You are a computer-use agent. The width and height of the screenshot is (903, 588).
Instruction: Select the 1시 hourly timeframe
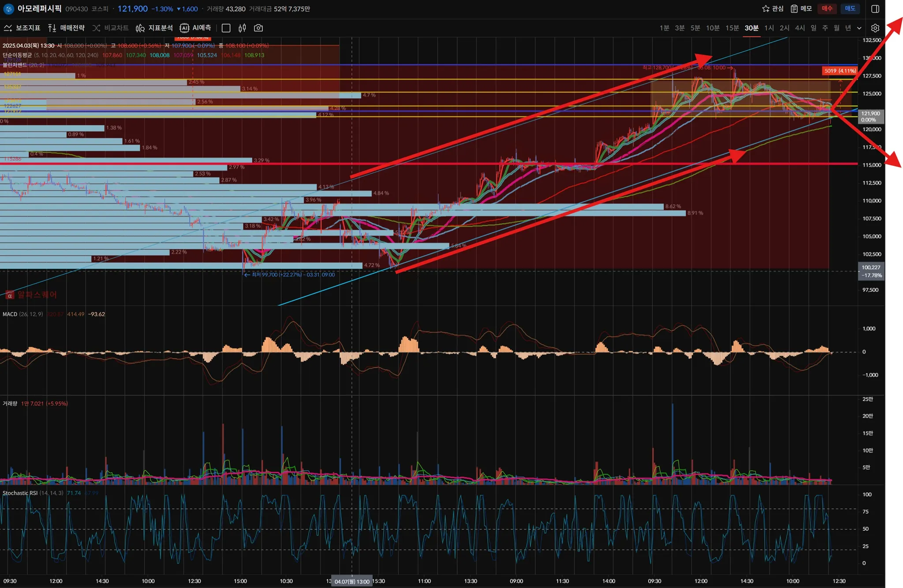(769, 28)
